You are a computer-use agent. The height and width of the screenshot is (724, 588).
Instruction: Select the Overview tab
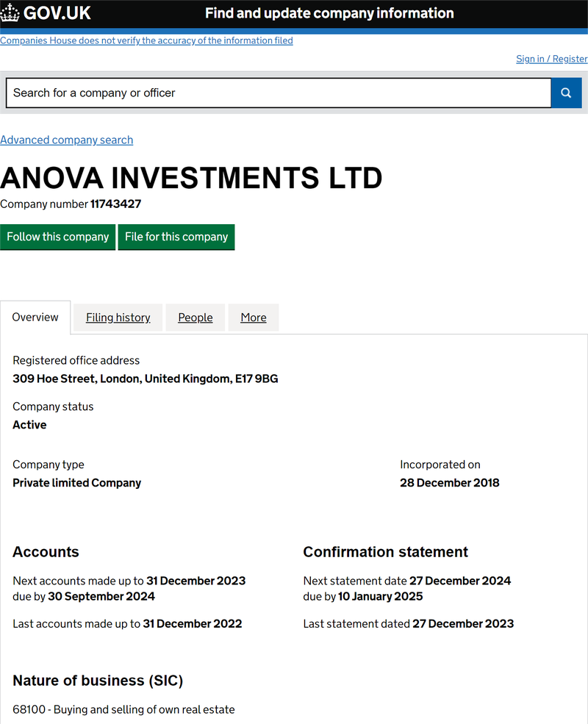(x=35, y=318)
